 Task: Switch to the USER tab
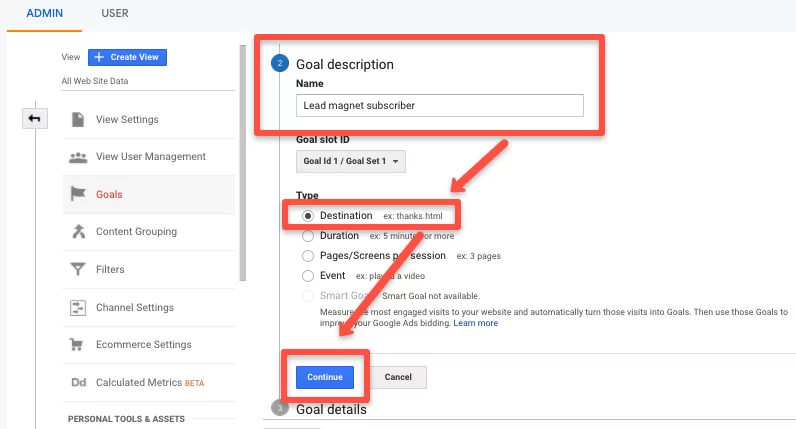(x=115, y=13)
